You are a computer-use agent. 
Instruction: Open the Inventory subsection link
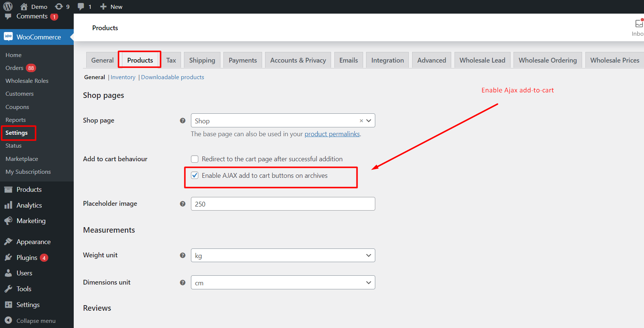click(x=123, y=77)
